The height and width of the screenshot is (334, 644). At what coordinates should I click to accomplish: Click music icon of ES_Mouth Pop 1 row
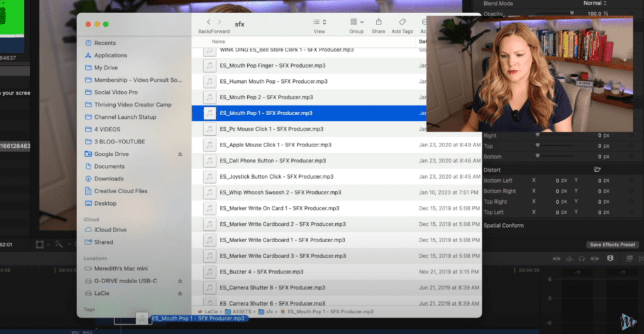(x=209, y=113)
